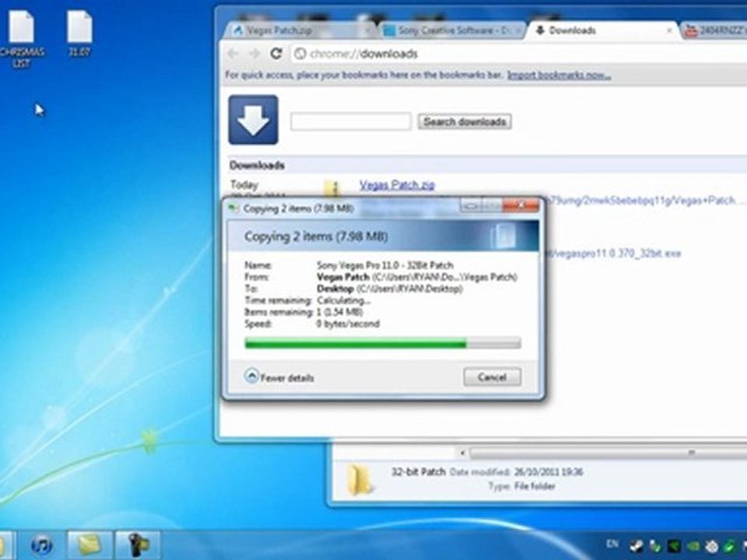This screenshot has width=747, height=560.
Task: Minimize the Copying 2 items dialog
Action: click(x=472, y=205)
